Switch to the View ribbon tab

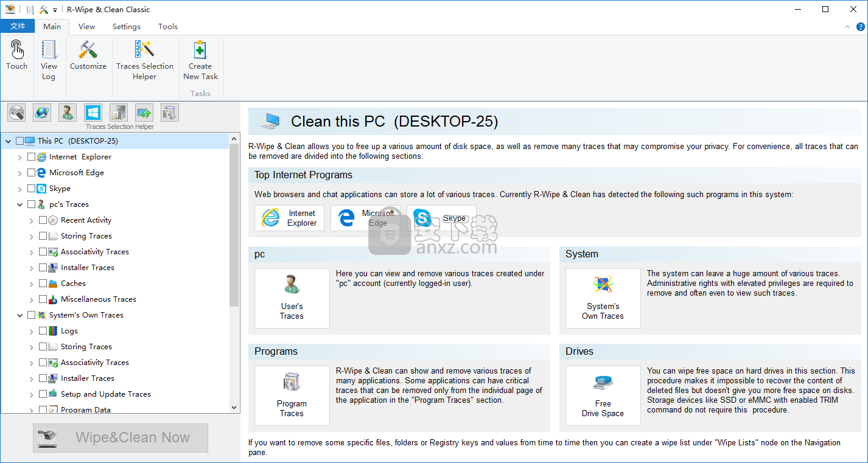(87, 26)
